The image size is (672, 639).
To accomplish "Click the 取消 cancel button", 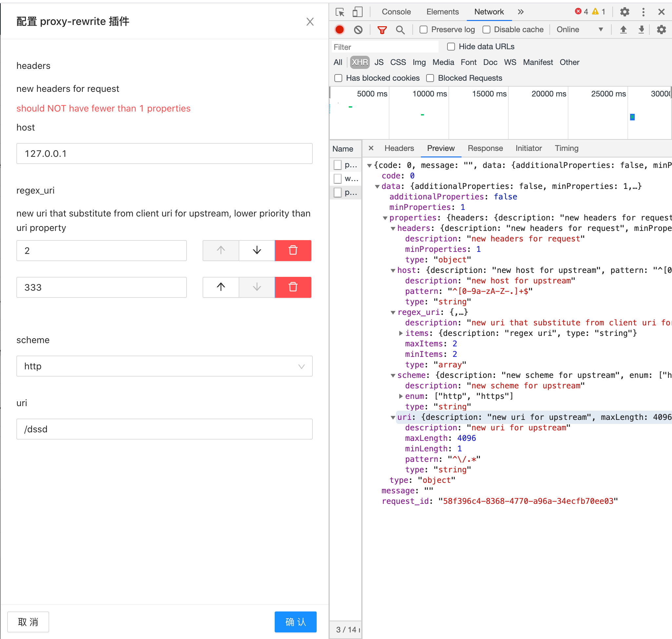I will click(28, 622).
